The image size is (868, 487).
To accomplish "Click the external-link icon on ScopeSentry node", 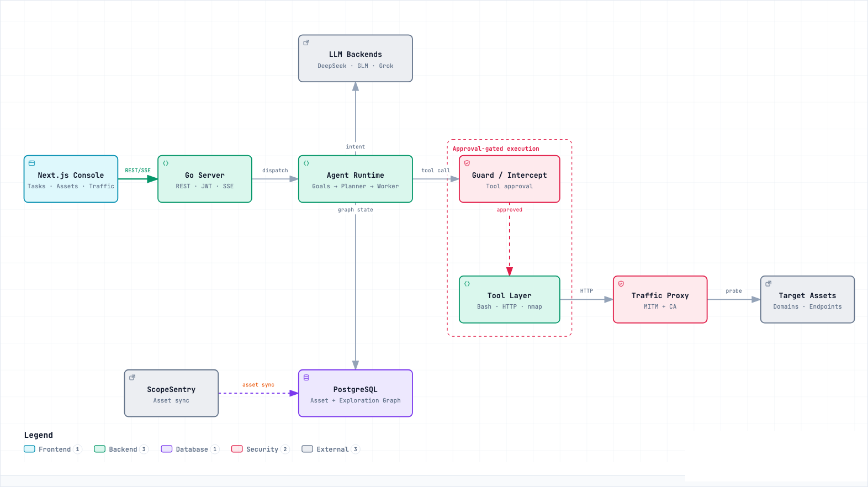I will [x=133, y=378].
